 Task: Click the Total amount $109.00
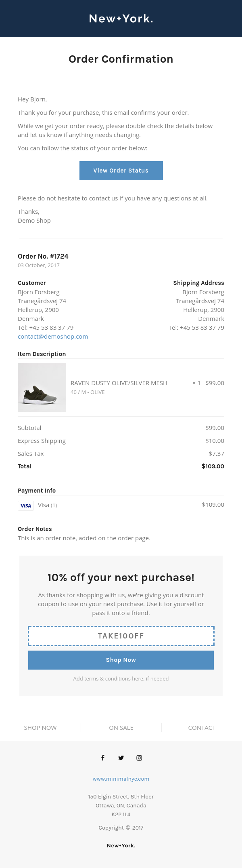pyautogui.click(x=213, y=466)
